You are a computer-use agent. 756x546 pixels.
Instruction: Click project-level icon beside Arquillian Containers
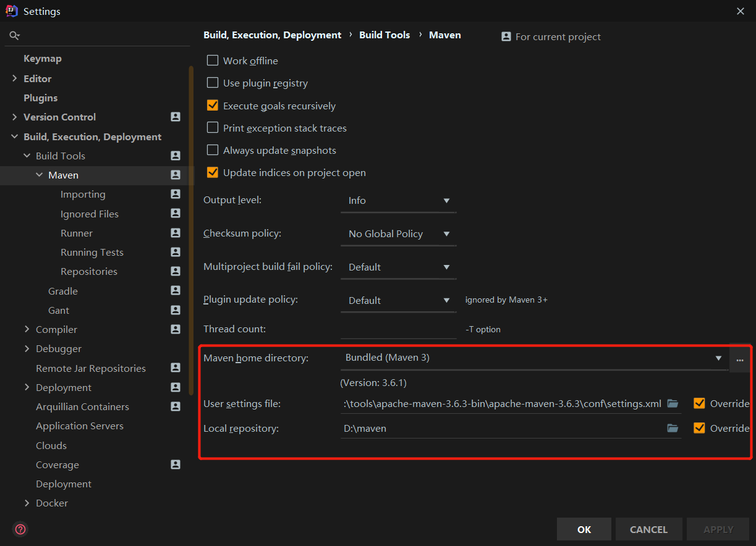click(176, 406)
